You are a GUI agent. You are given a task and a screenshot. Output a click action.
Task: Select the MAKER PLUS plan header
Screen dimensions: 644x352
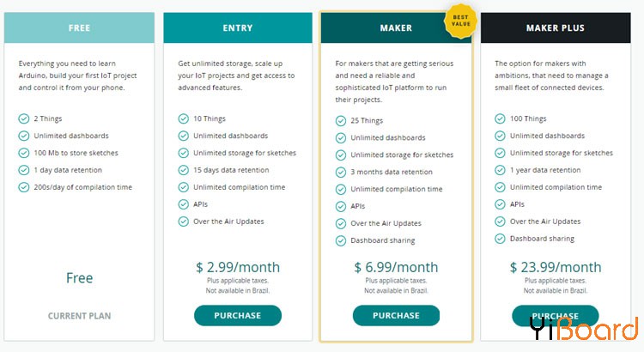click(x=556, y=28)
